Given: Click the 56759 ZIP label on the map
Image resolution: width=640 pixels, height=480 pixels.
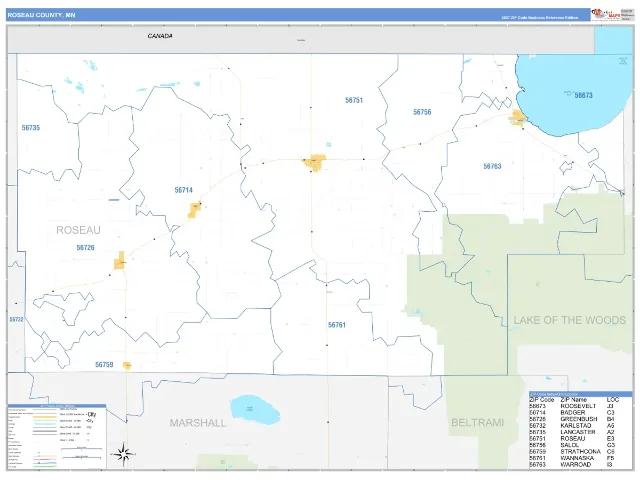Looking at the screenshot, I should 104,364.
